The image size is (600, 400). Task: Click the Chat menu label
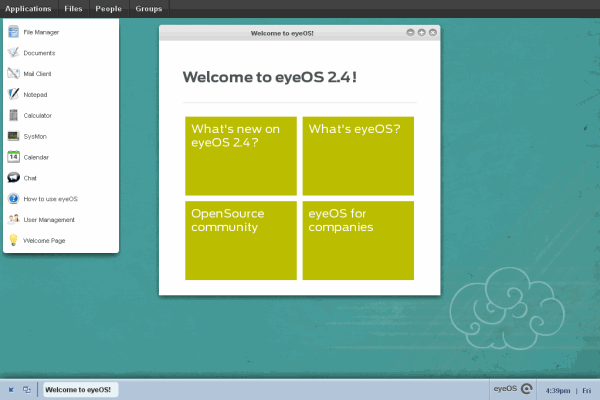(x=30, y=178)
